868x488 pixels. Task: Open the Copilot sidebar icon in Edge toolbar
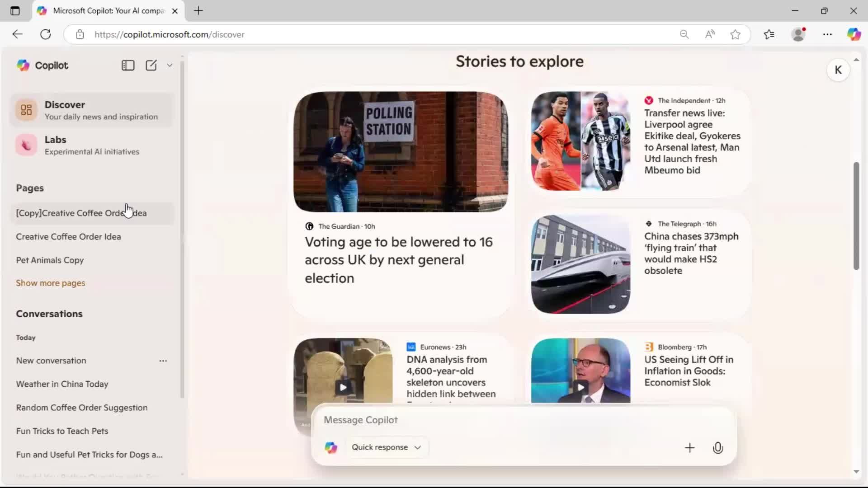tap(854, 34)
